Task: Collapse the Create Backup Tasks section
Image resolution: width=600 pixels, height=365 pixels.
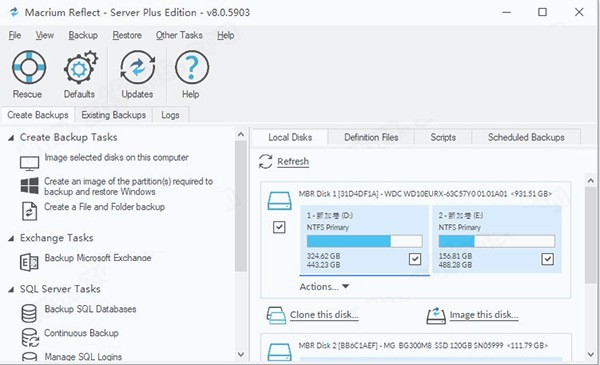Action: 11,138
